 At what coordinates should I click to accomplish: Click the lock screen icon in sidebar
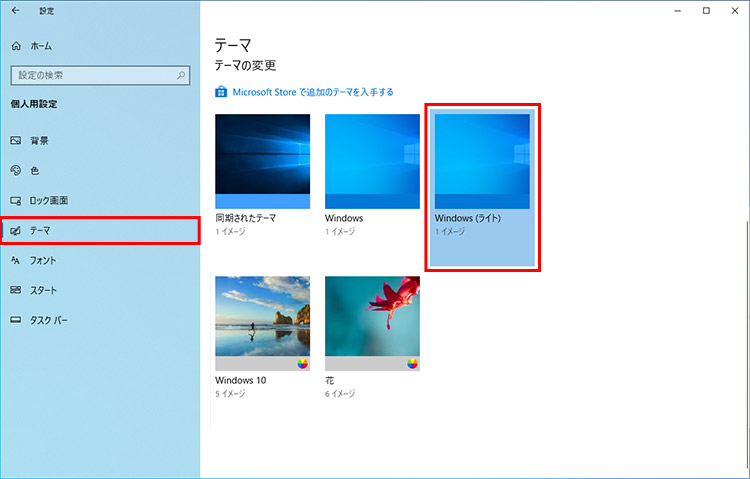tap(16, 201)
